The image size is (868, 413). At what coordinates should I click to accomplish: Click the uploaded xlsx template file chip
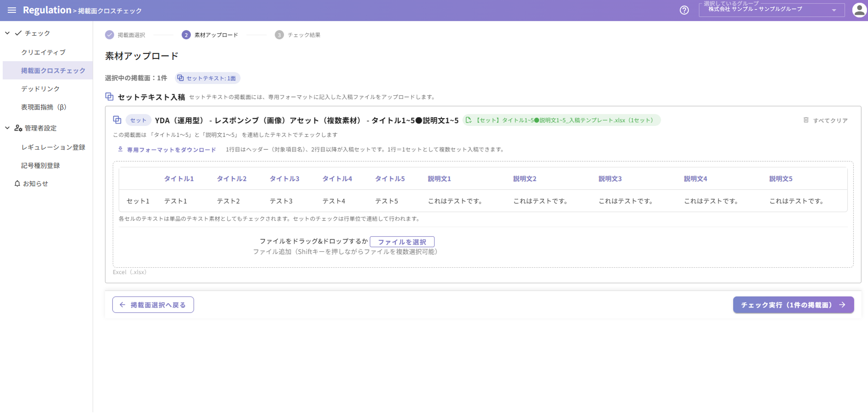coord(561,120)
